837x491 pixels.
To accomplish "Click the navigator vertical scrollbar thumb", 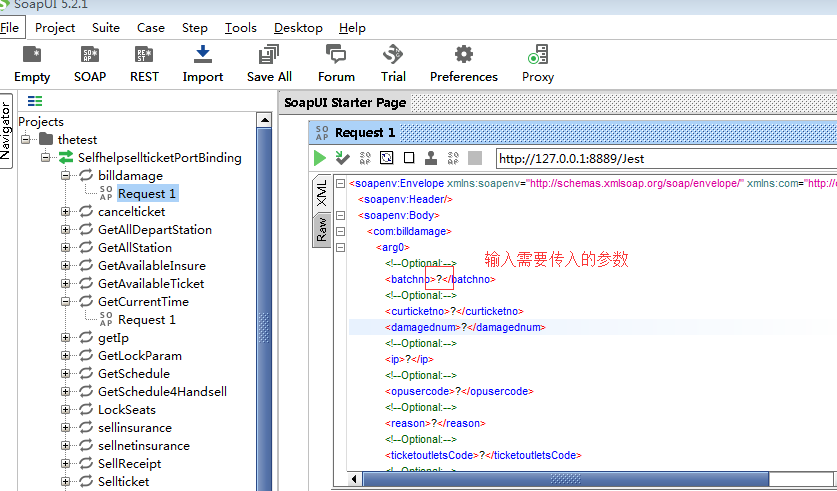I will click(264, 310).
